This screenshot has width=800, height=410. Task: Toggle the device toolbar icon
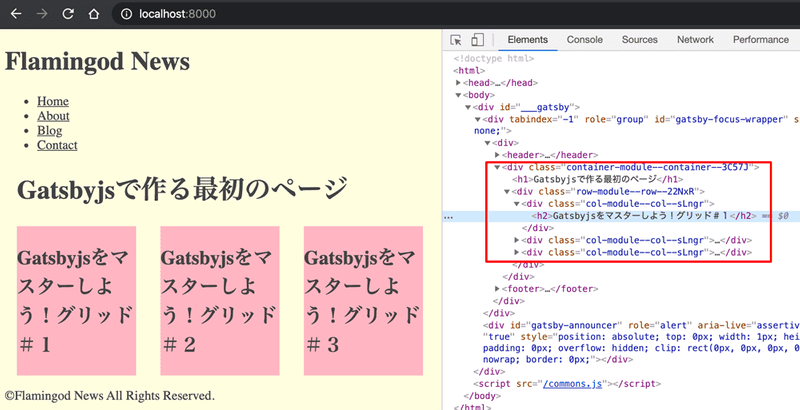click(477, 40)
